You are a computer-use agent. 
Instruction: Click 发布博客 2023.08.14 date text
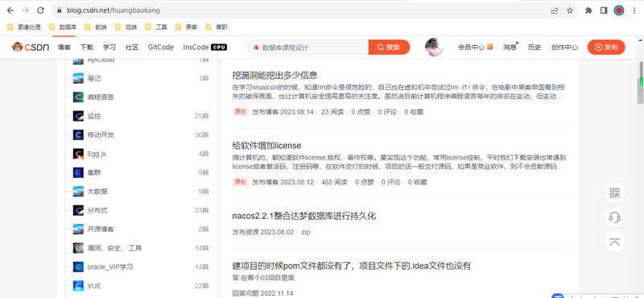tap(283, 112)
